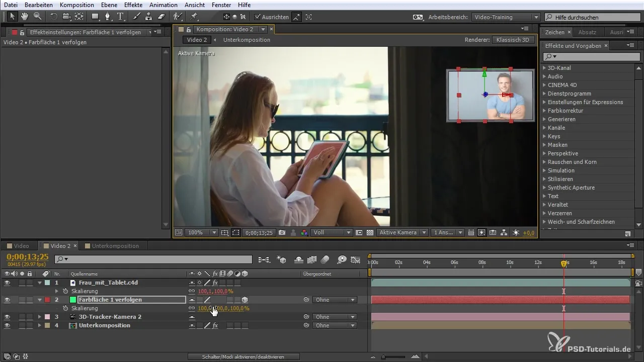The image size is (644, 362).
Task: Select the Pen tool
Action: (108, 17)
